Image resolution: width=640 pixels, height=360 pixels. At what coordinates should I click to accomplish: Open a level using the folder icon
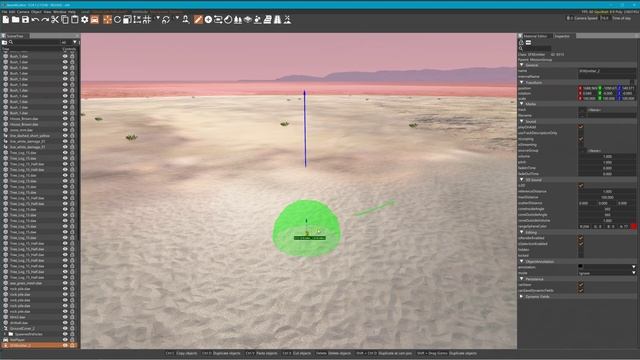[16, 20]
